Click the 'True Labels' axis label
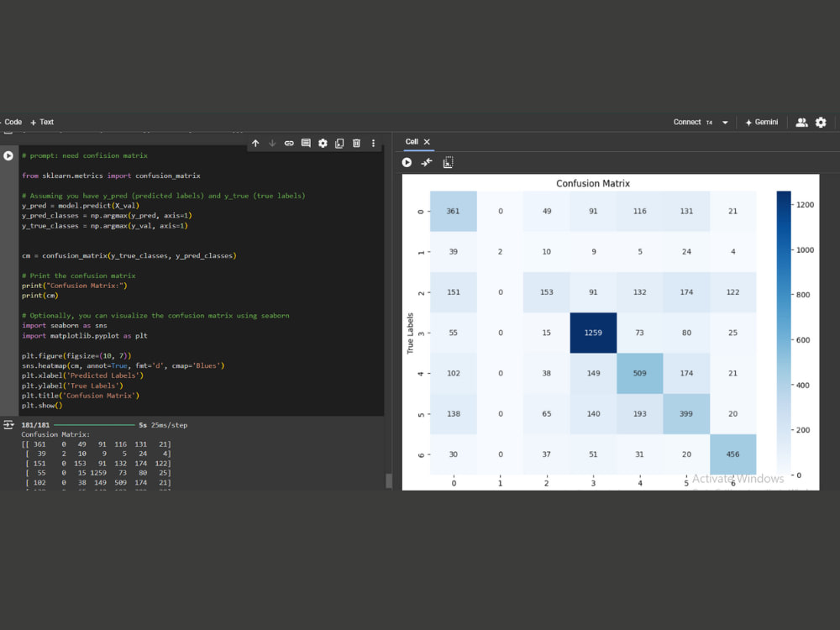Viewport: 840px width, 630px height. 411,333
